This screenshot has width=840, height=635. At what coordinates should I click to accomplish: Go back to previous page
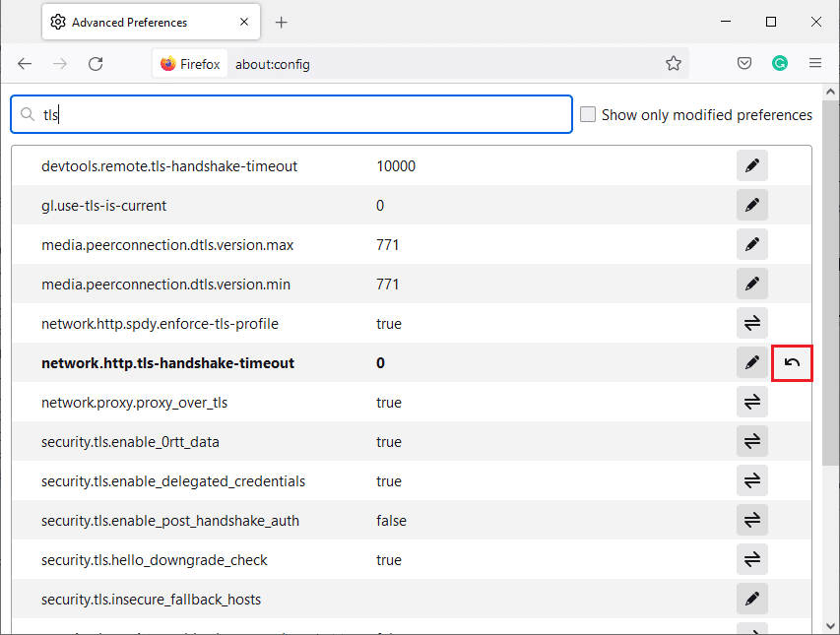25,64
